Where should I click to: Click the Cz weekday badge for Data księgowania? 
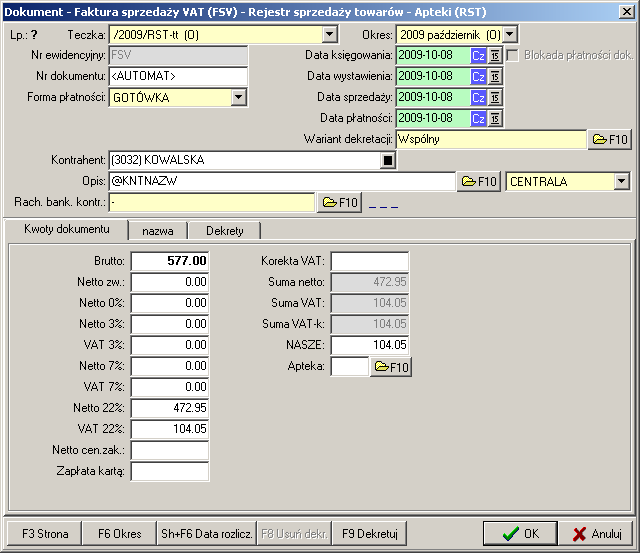coord(478,54)
